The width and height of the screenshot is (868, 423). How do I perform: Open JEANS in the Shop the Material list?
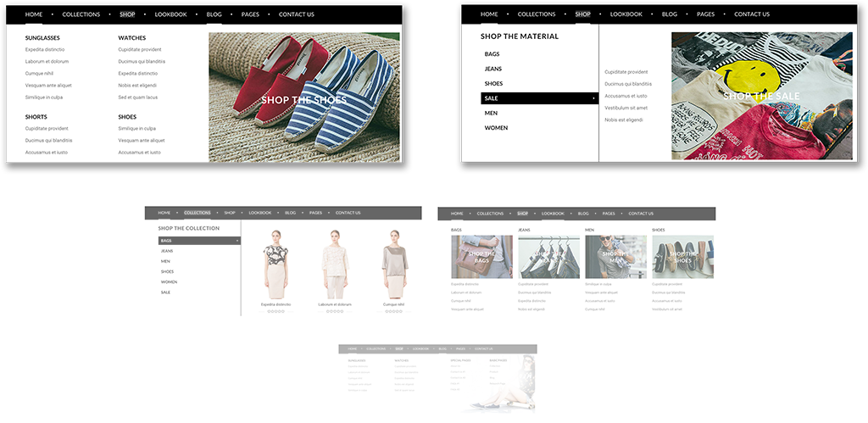(492, 69)
